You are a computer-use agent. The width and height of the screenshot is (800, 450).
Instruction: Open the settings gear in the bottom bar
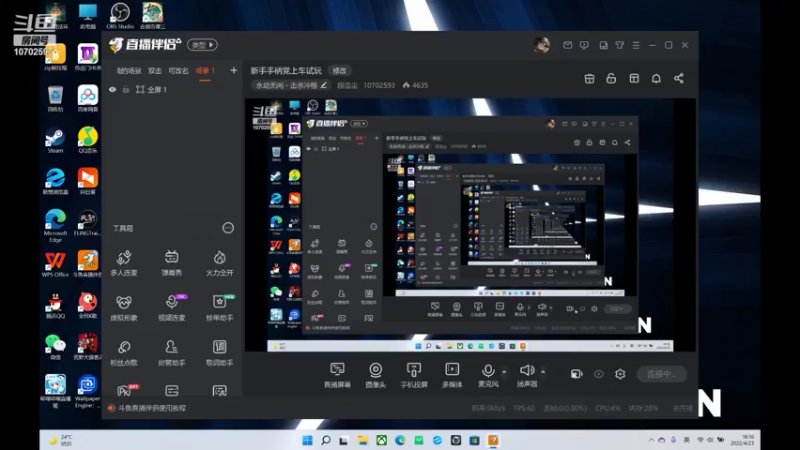pos(620,374)
